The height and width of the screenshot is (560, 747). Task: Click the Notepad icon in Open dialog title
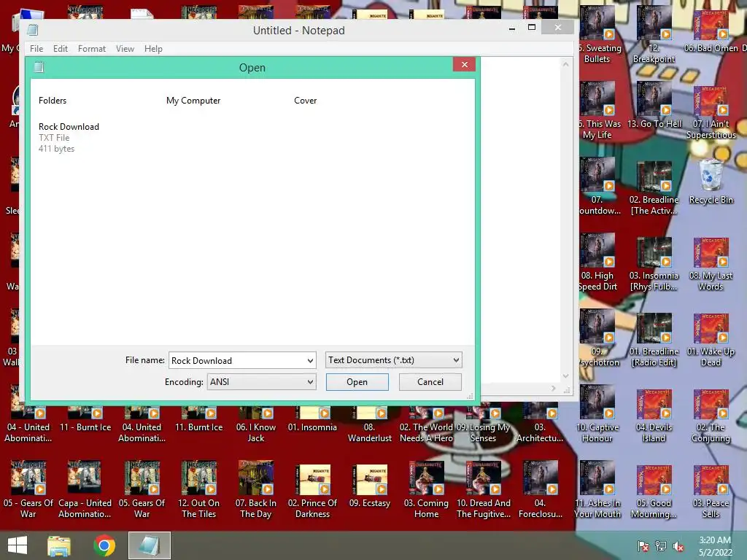click(39, 67)
